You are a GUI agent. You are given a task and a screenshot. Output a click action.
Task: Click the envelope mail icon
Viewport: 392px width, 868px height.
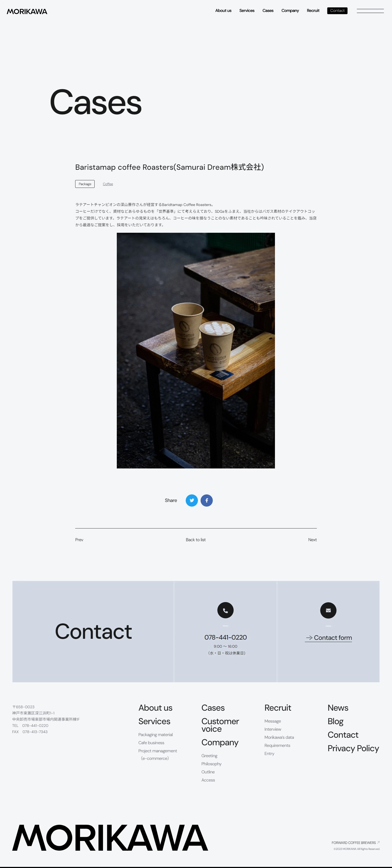[x=328, y=610]
